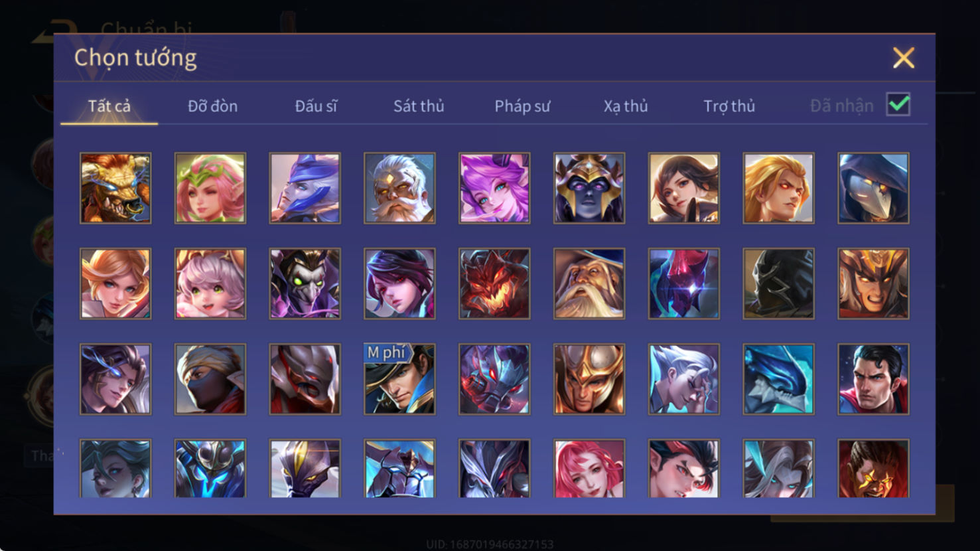Show the "Pháp sư" heroes tab

tap(522, 106)
